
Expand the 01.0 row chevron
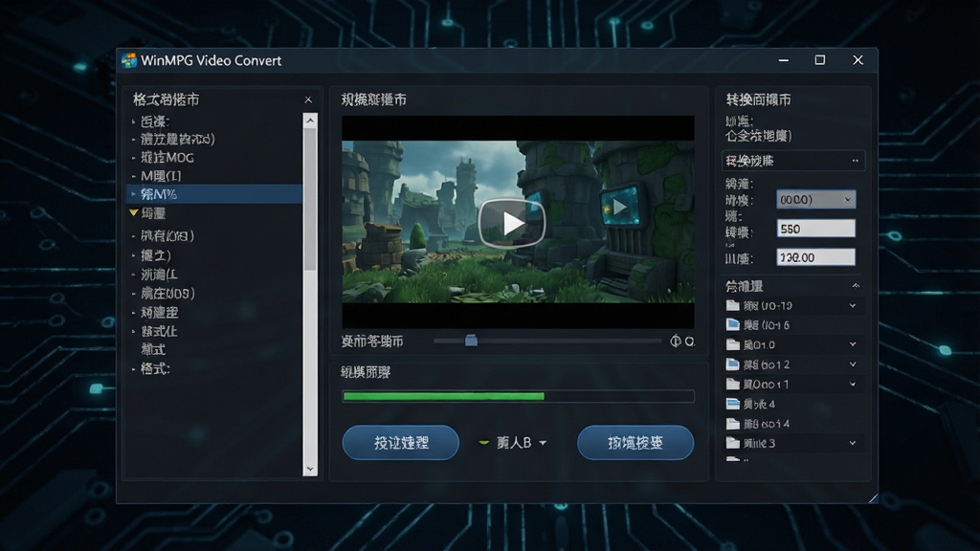(853, 344)
